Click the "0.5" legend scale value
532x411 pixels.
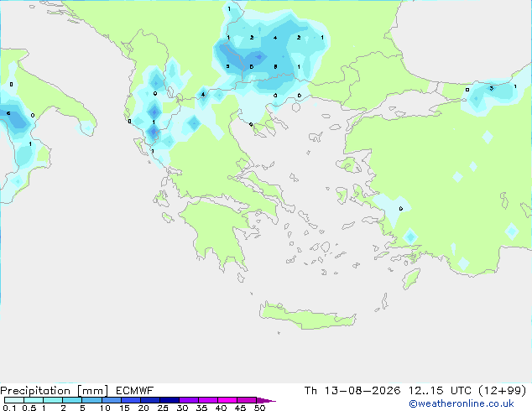(29, 408)
